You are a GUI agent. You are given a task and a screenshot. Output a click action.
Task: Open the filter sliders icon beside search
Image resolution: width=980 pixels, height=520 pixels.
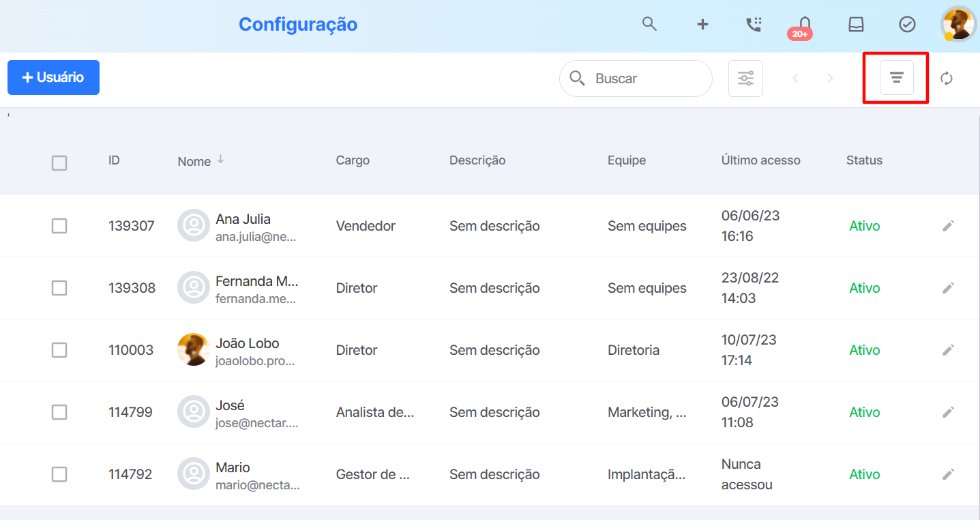pos(745,78)
